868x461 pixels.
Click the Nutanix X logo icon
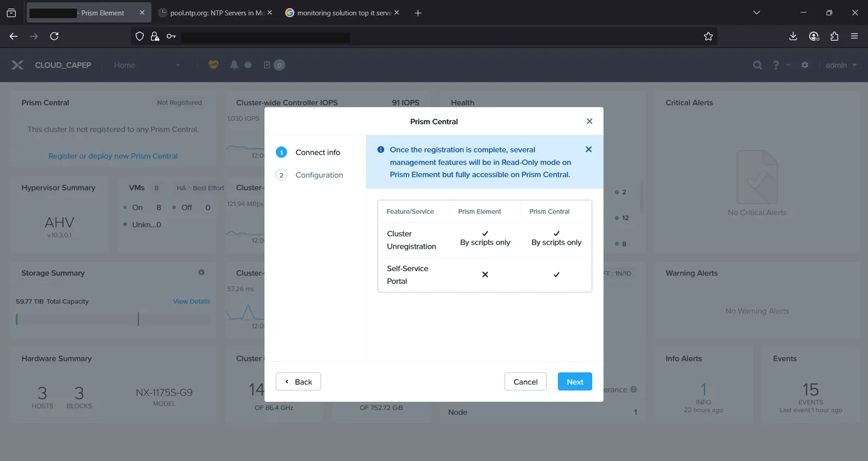pos(17,65)
